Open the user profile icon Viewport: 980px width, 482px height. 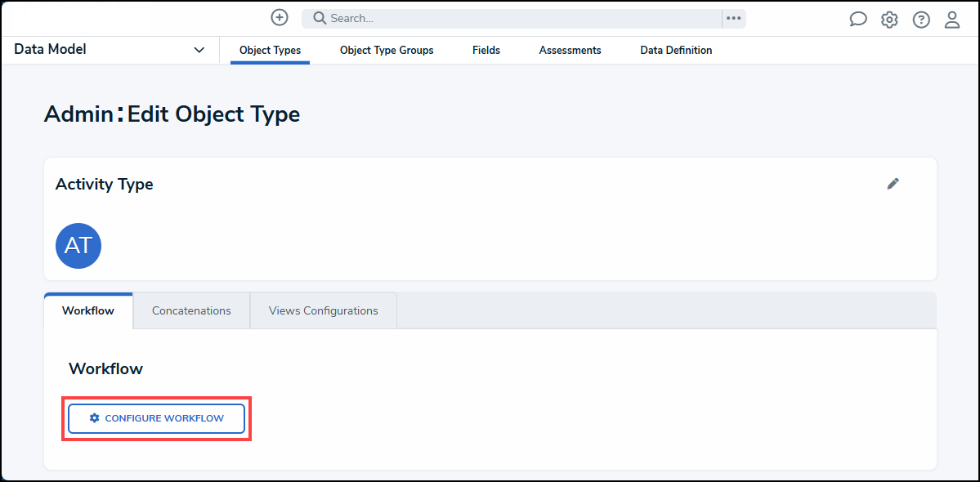pyautogui.click(x=951, y=18)
